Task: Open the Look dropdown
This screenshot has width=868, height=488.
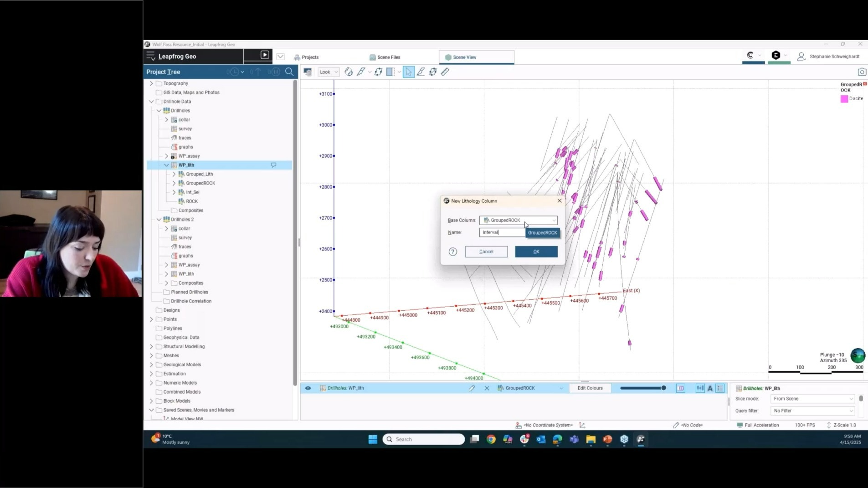Action: coord(329,72)
